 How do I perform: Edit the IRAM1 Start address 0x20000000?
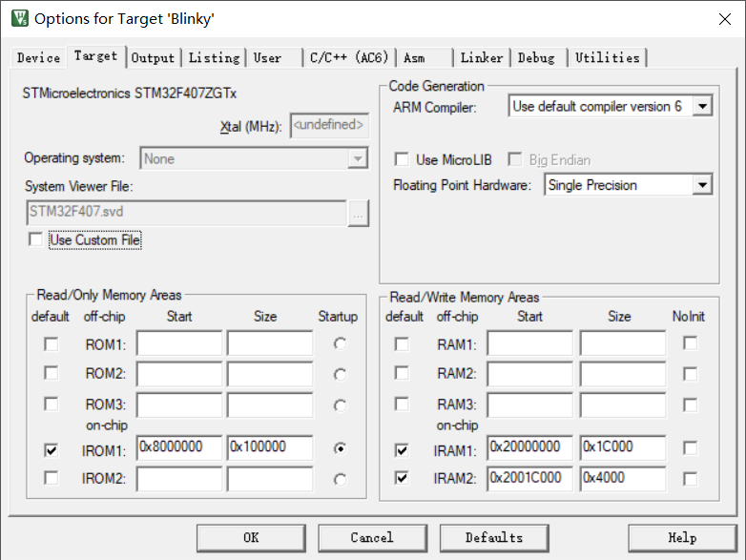click(529, 447)
